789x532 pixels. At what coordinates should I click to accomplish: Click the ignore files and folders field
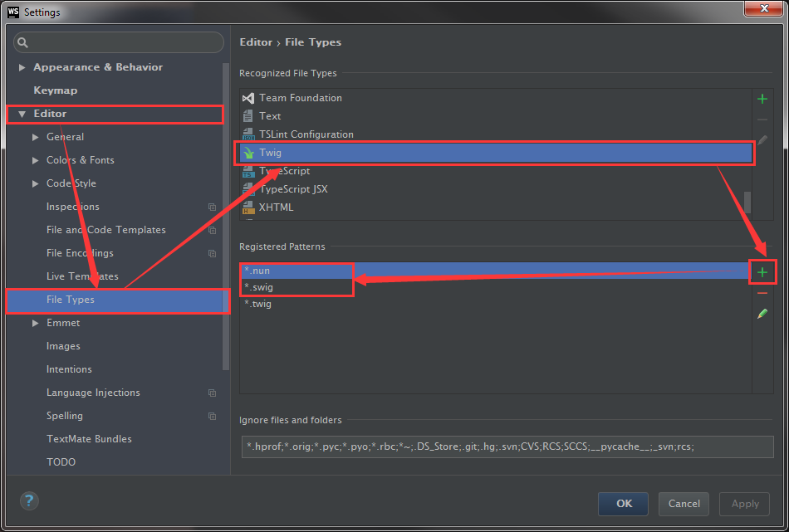click(507, 447)
